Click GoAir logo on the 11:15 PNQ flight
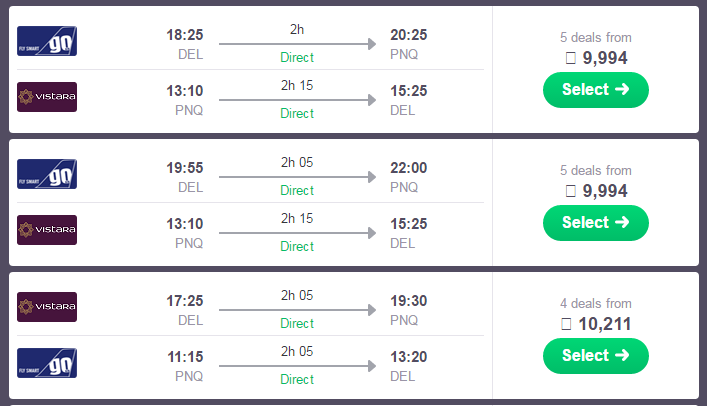 (x=47, y=363)
